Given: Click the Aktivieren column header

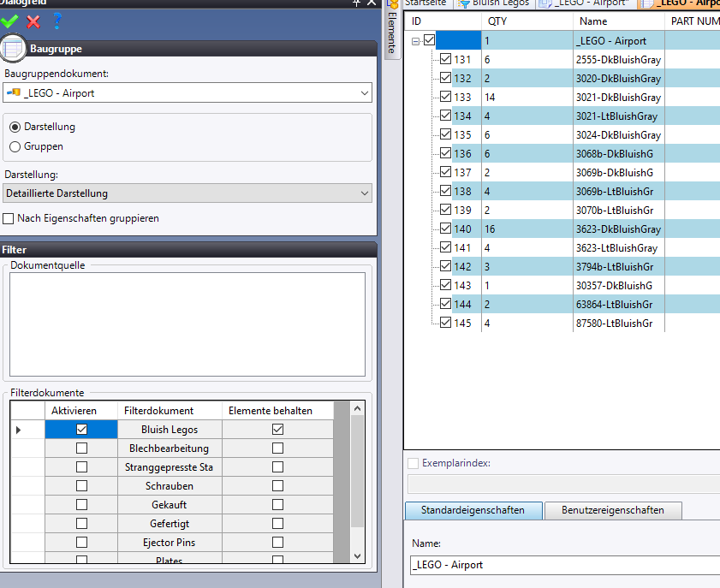Looking at the screenshot, I should (81, 410).
